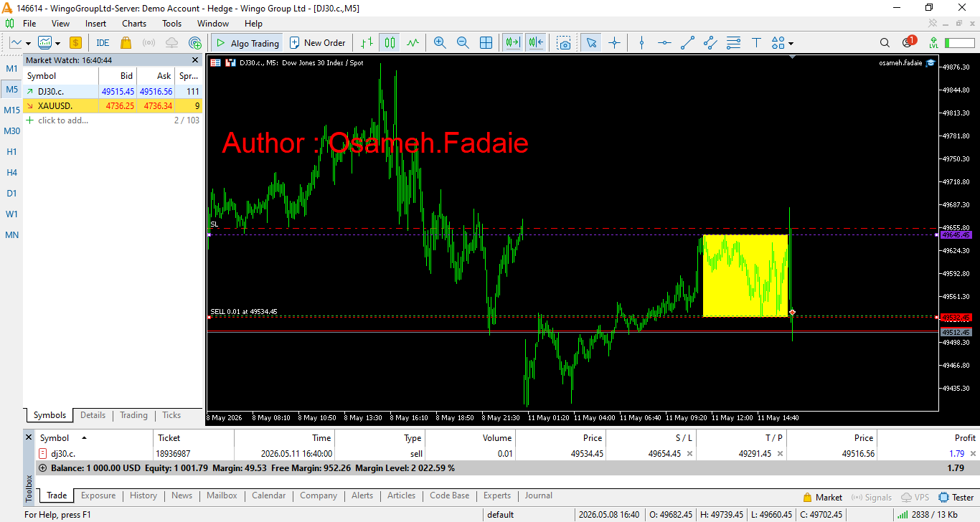
Task: Click the VPS cloud icon in toolbar
Action: [x=171, y=43]
